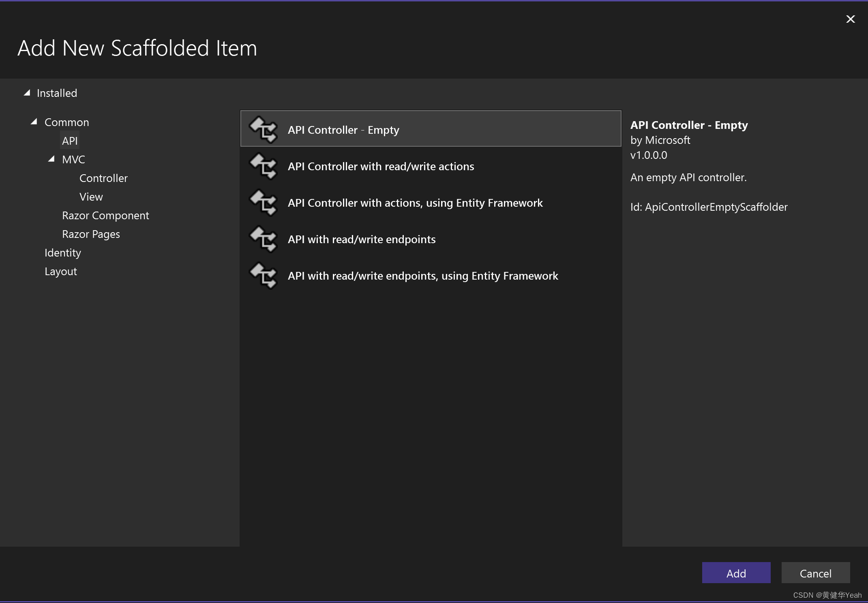Image resolution: width=868 pixels, height=603 pixels.
Task: Close the Add New Scaffolded Item dialog
Action: (850, 19)
